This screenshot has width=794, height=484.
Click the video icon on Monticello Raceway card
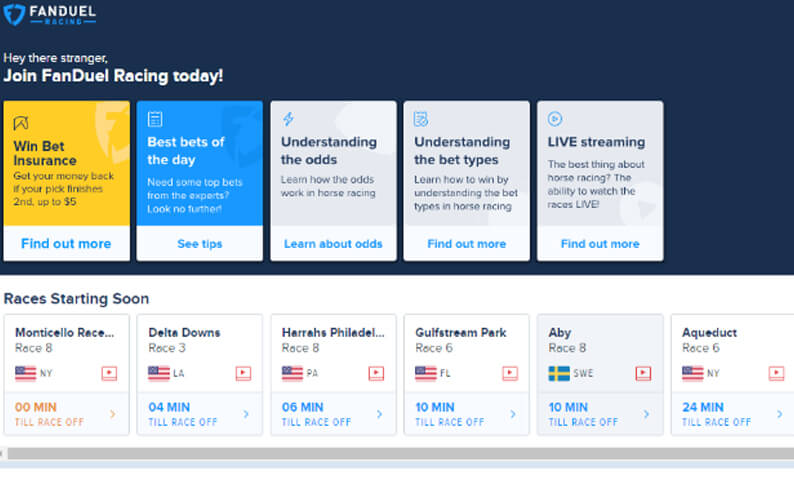click(x=109, y=374)
